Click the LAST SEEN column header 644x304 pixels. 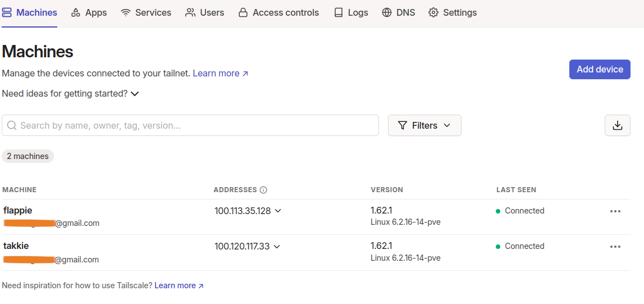(x=517, y=190)
